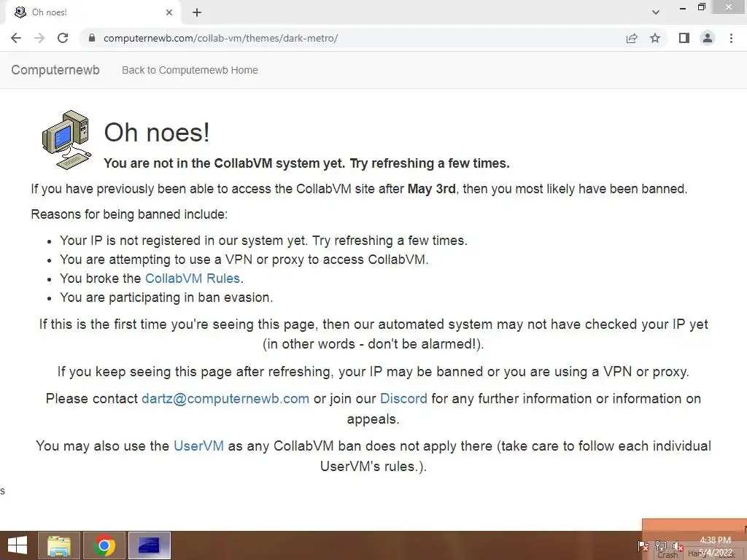This screenshot has width=747, height=560.
Task: Reload the current page
Action: pos(63,38)
